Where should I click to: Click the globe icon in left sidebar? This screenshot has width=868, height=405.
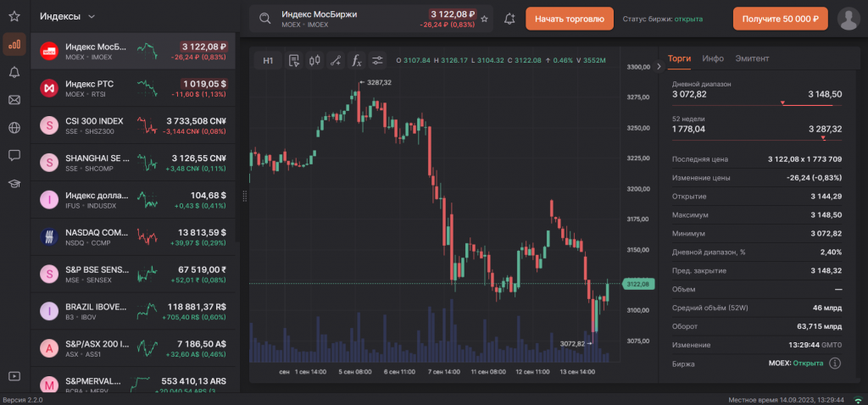[14, 128]
